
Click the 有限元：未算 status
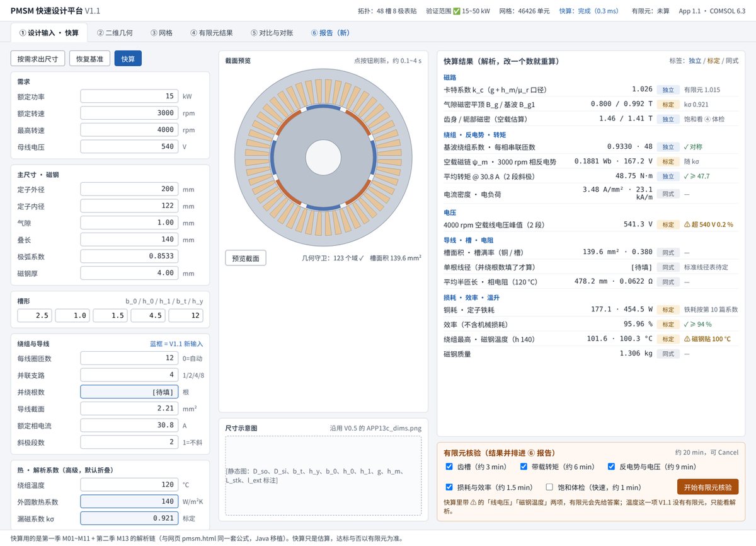[x=650, y=11]
